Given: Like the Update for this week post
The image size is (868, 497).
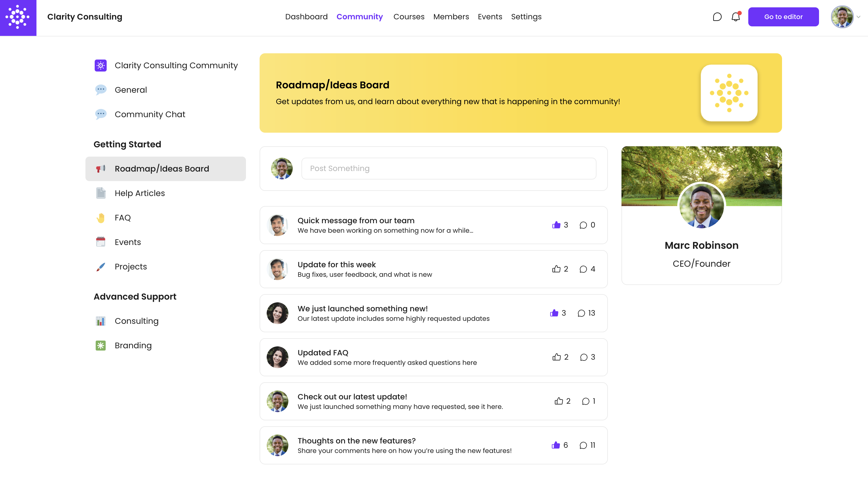Looking at the screenshot, I should (556, 269).
